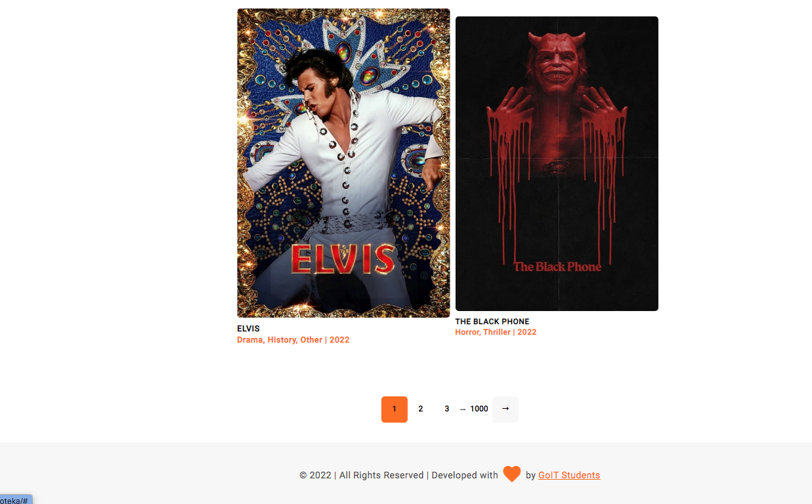Jump to last page 1000

pyautogui.click(x=479, y=409)
